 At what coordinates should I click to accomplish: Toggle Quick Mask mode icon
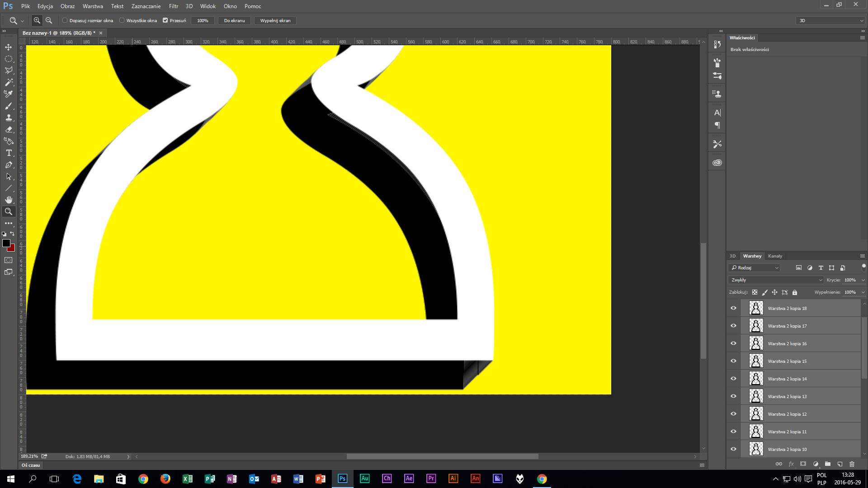(x=9, y=260)
